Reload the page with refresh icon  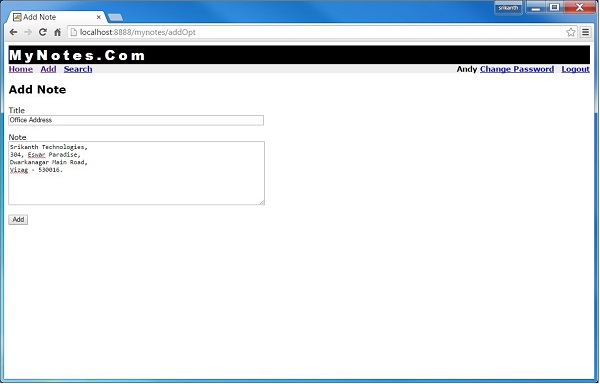click(42, 32)
